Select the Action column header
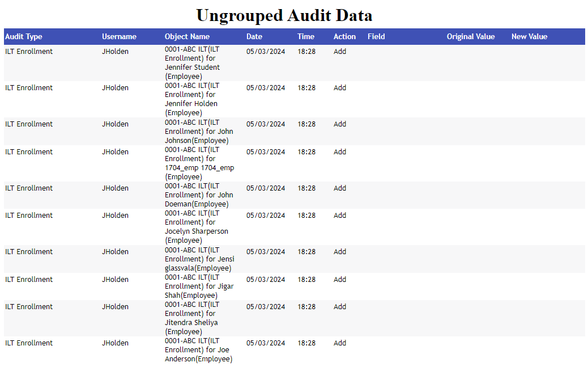 click(344, 37)
